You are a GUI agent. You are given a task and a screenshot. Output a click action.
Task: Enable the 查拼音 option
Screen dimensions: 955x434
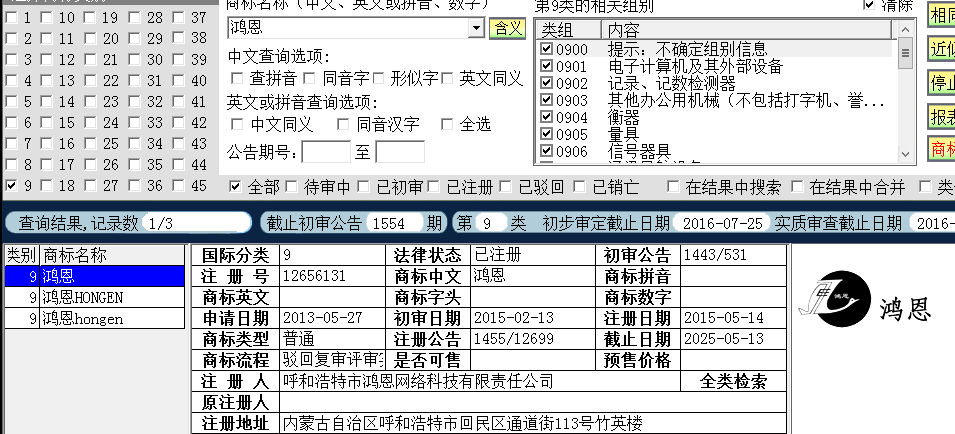point(237,79)
